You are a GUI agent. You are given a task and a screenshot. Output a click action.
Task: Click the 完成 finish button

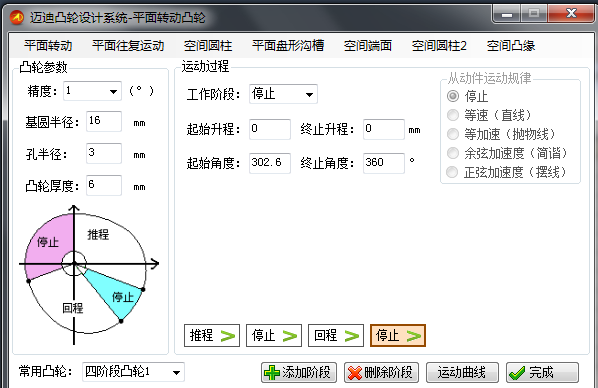pyautogui.click(x=542, y=373)
